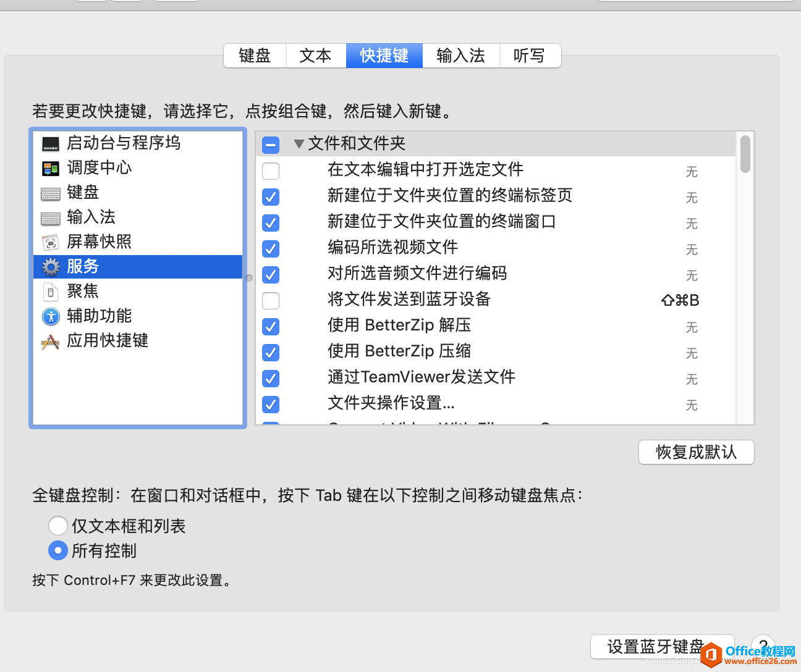Uncheck 使用 BetterZip 解压 checkbox

pos(271,327)
